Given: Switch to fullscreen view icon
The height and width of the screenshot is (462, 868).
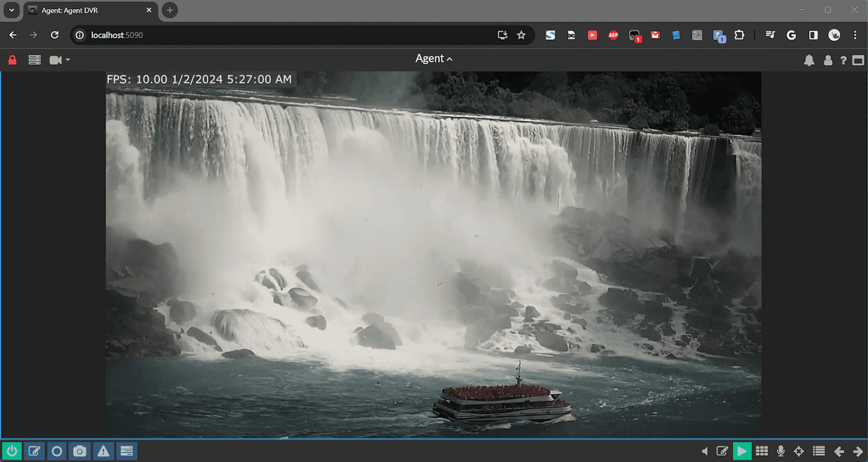Looking at the screenshot, I should coord(858,60).
